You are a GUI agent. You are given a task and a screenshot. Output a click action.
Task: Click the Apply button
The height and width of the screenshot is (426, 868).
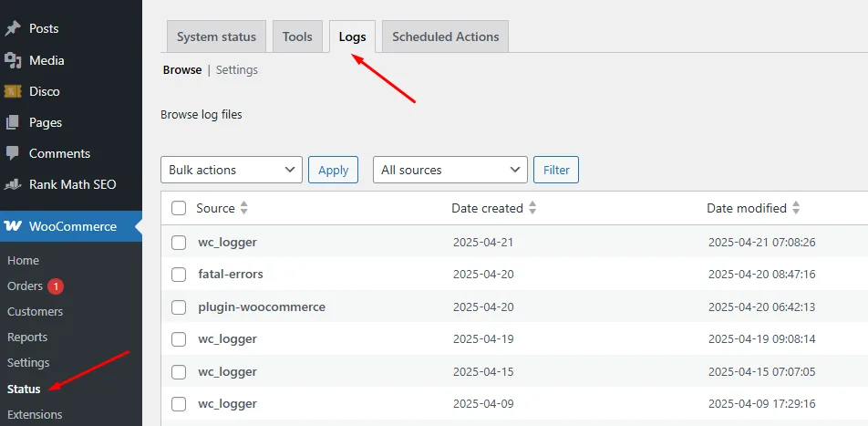[334, 170]
